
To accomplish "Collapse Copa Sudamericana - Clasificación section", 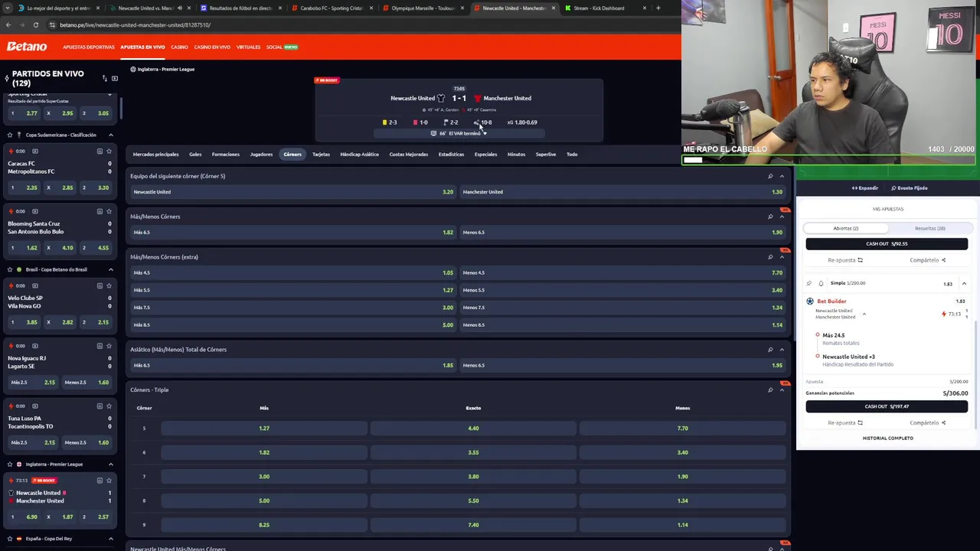I will click(x=110, y=135).
